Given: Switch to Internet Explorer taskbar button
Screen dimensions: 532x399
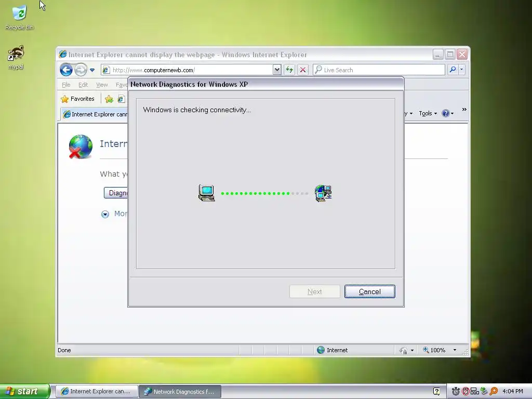Looking at the screenshot, I should click(97, 391).
